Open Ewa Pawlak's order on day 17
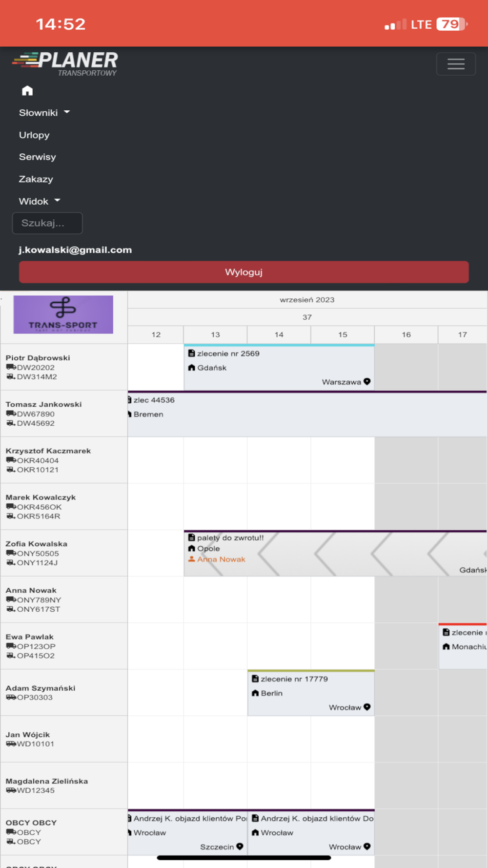The width and height of the screenshot is (488, 868). coord(463,646)
